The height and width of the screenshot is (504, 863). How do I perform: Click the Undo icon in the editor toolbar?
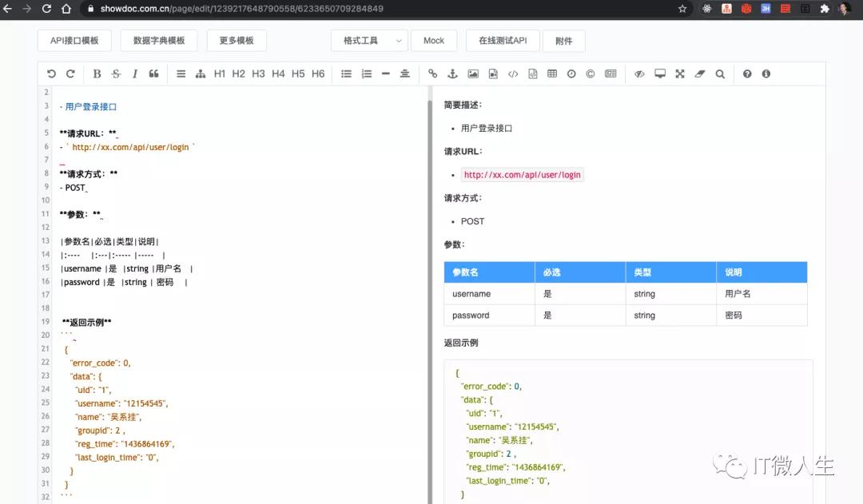[50, 73]
